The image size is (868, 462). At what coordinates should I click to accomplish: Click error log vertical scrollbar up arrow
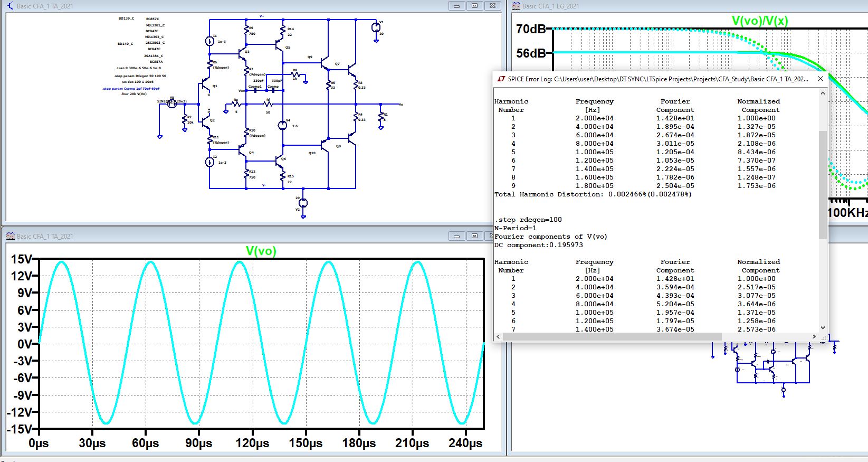coord(823,93)
